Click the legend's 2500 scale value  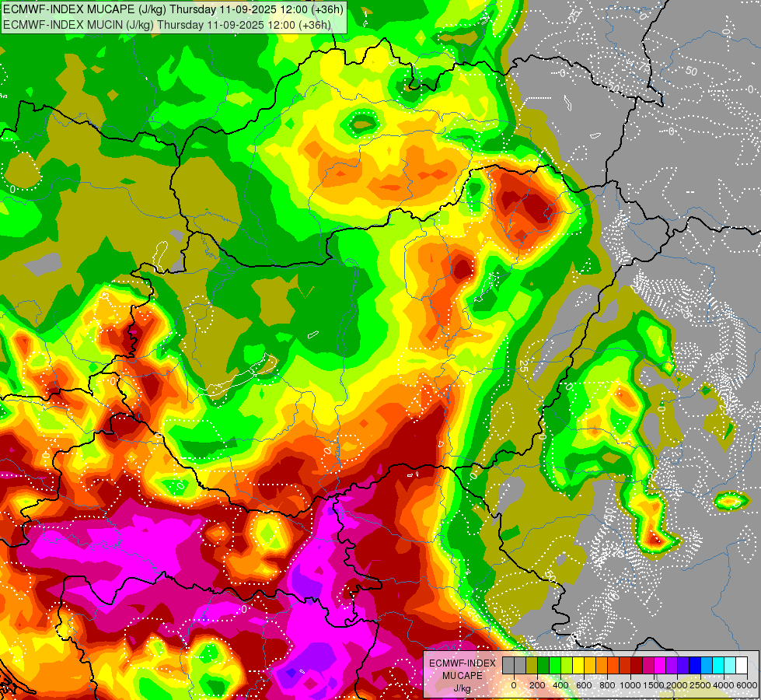(700, 685)
